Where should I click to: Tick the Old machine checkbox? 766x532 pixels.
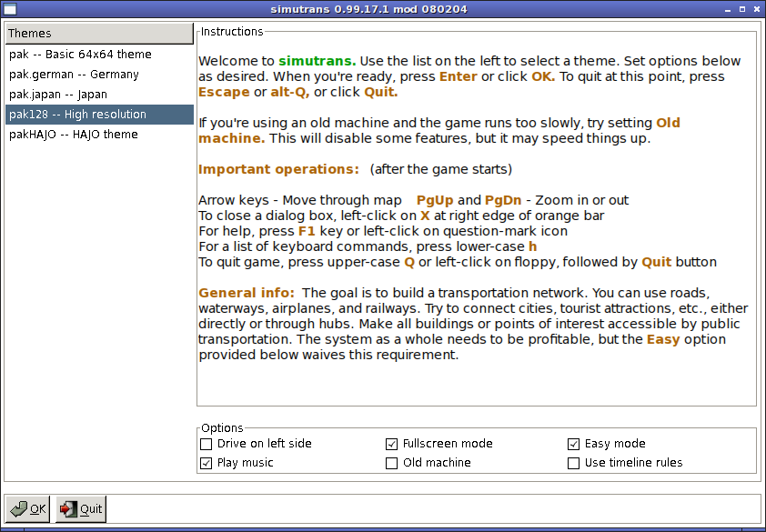click(391, 463)
